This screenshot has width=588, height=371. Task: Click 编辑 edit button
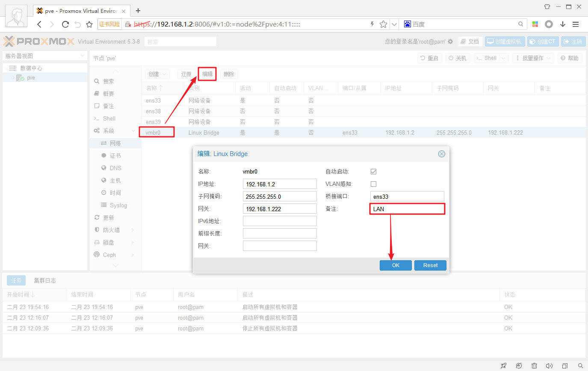point(207,74)
